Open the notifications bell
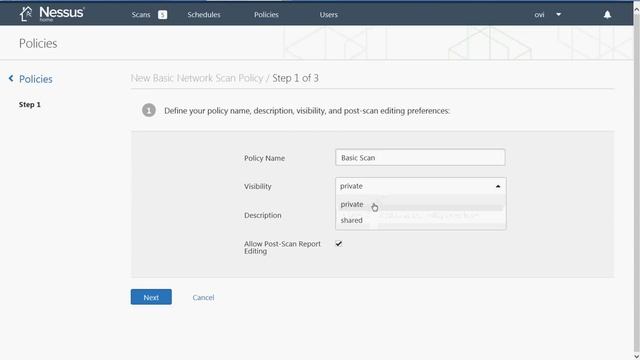Image resolution: width=640 pixels, height=360 pixels. point(607,15)
